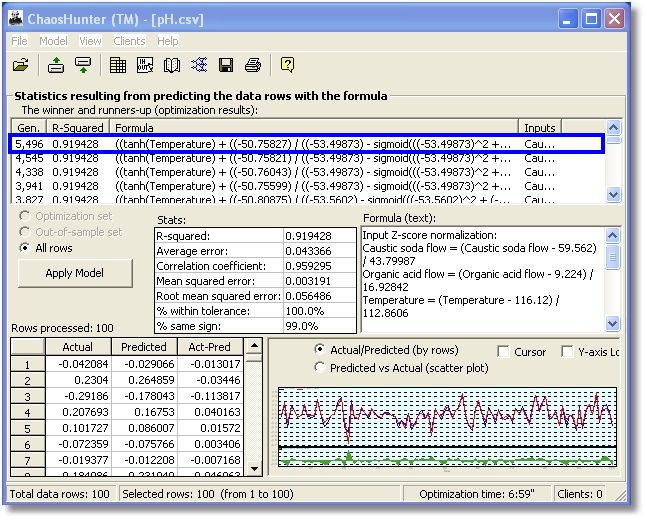Click the blue network optimization icon
The width and height of the screenshot is (645, 519).
(199, 65)
